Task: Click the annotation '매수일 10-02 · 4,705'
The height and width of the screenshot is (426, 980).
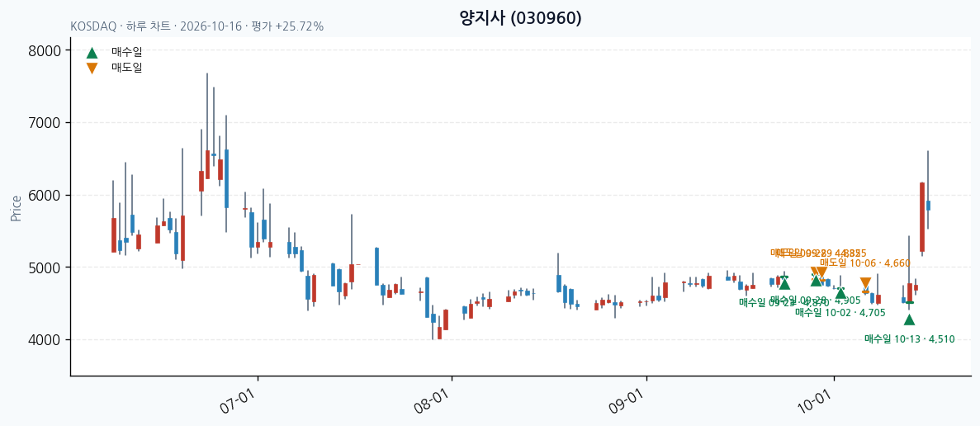Action: click(840, 312)
